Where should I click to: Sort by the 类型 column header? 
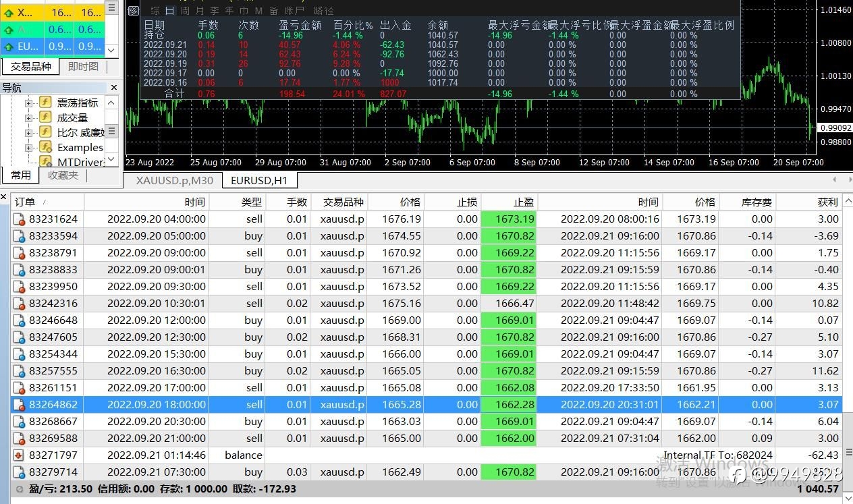pos(237,202)
